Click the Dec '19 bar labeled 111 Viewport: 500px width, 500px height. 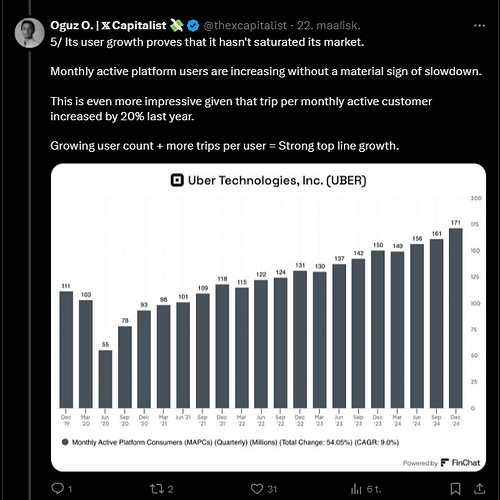[66, 350]
